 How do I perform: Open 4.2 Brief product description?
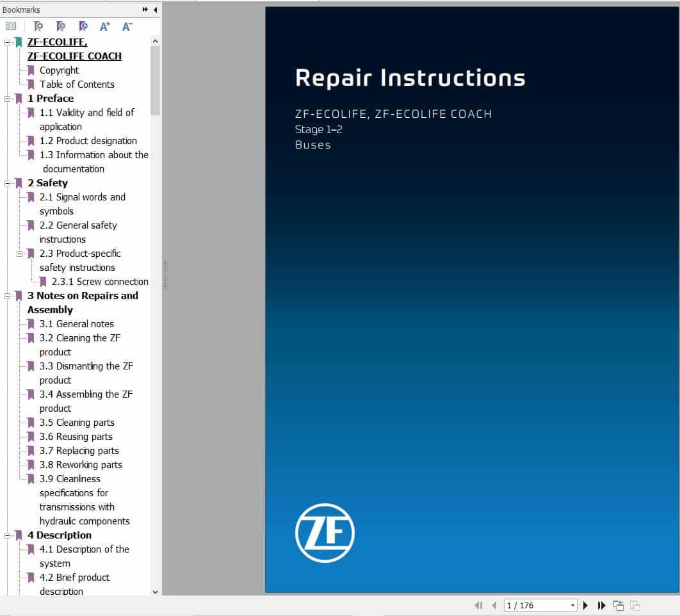click(x=74, y=585)
